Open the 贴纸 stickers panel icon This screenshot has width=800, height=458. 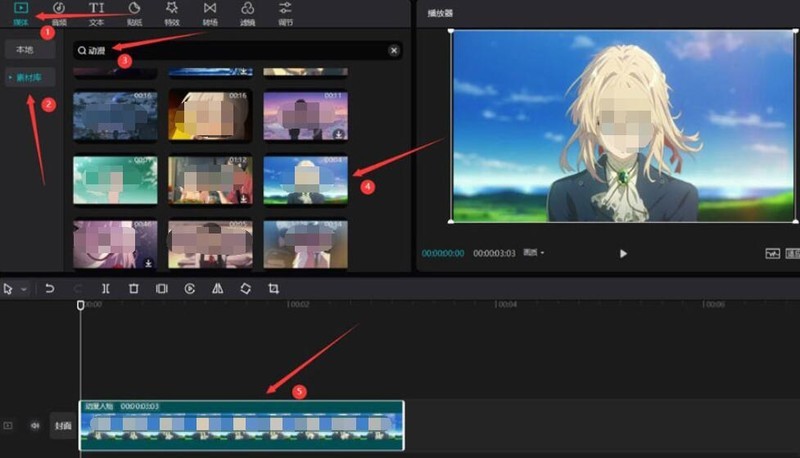click(x=134, y=12)
